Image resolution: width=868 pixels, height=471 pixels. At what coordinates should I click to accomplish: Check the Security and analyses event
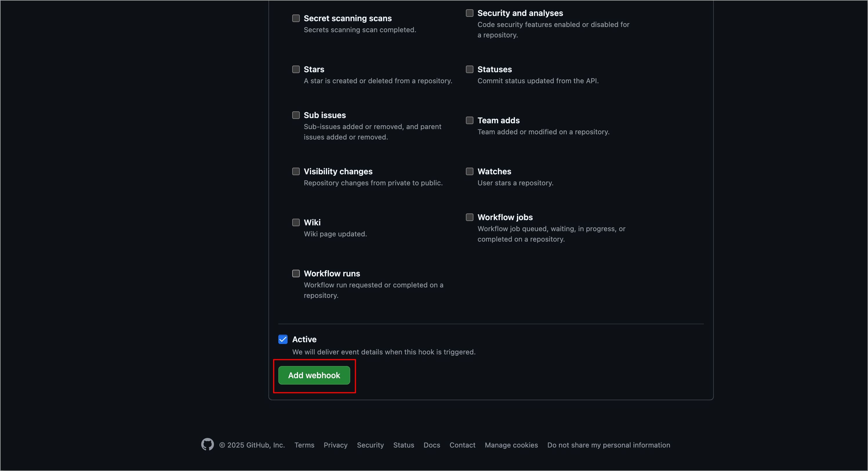click(x=469, y=13)
